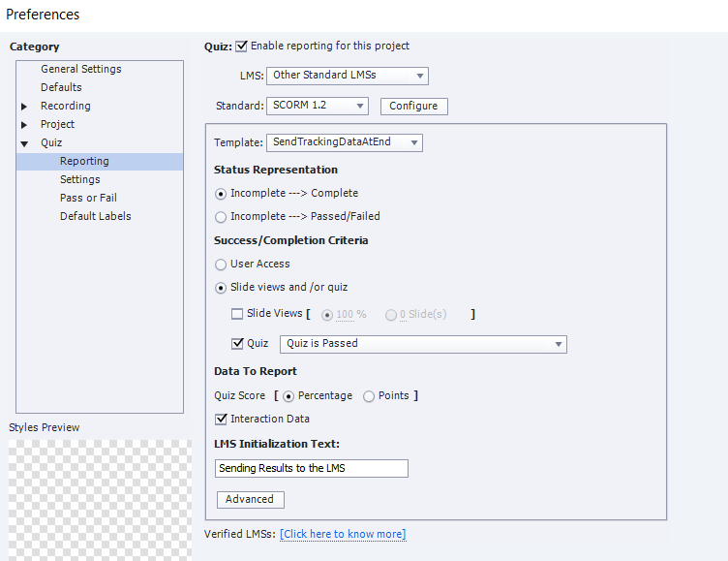728x561 pixels.
Task: Open Default Labels in the Quiz category
Action: (95, 216)
